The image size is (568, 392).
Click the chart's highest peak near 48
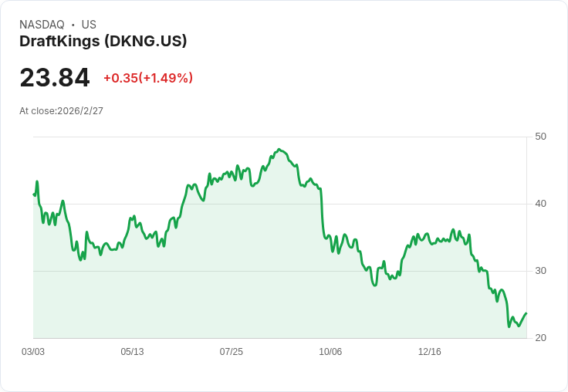279,149
